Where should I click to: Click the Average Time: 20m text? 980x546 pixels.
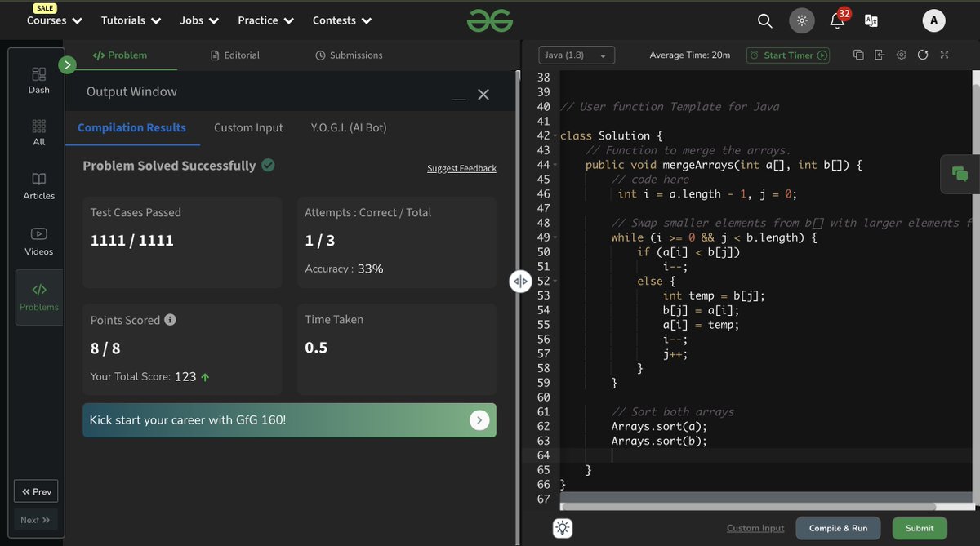pos(690,55)
